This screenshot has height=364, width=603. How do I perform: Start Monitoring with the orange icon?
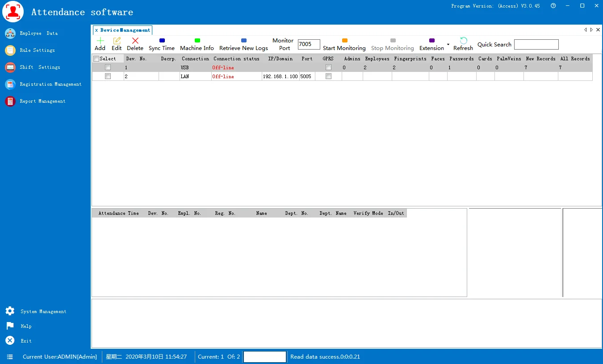point(344,41)
